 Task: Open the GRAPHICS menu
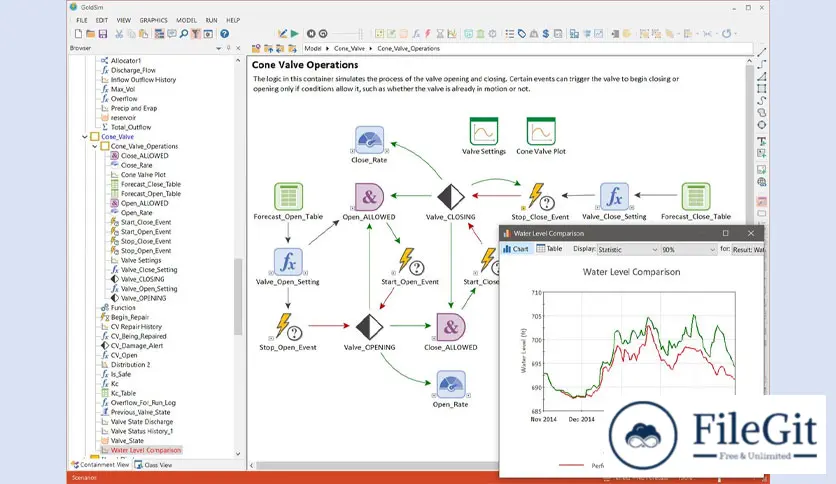tap(154, 20)
